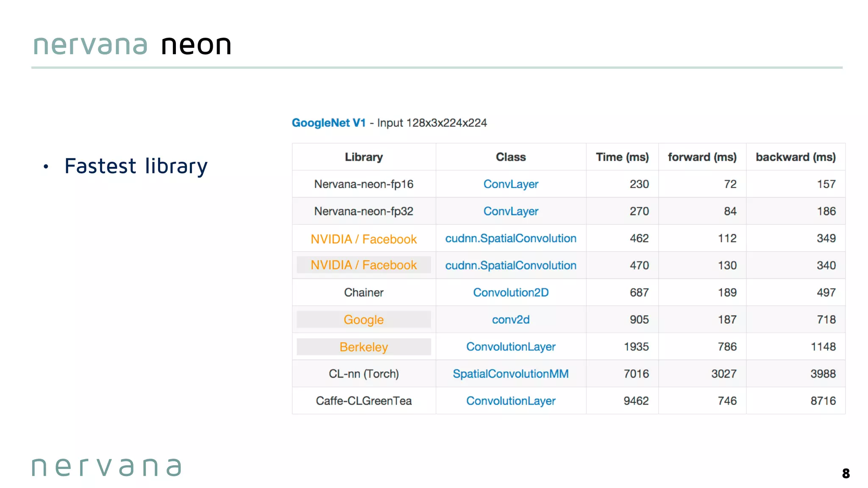Click the Class column header

[511, 157]
